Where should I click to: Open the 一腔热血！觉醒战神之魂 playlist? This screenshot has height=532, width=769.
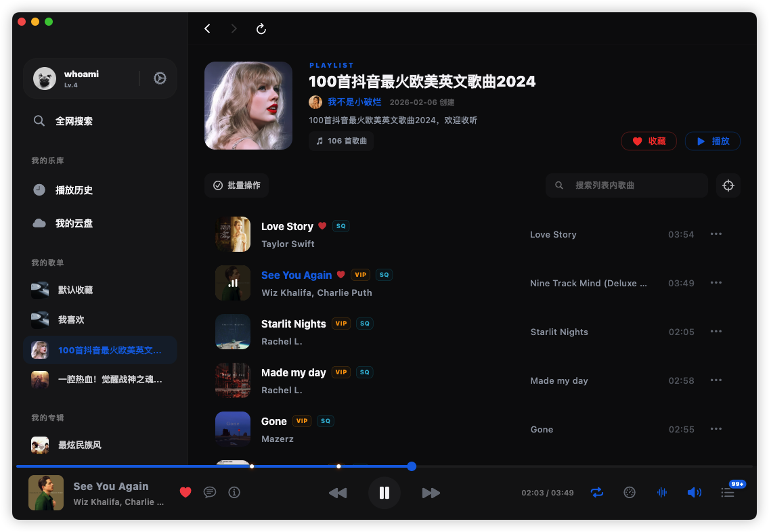[100, 380]
